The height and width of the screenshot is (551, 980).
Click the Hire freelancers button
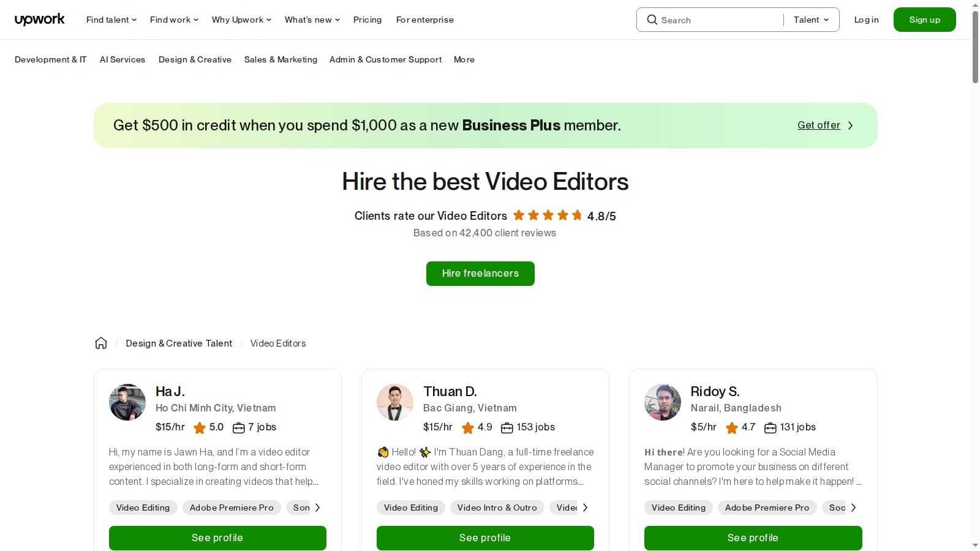point(480,273)
